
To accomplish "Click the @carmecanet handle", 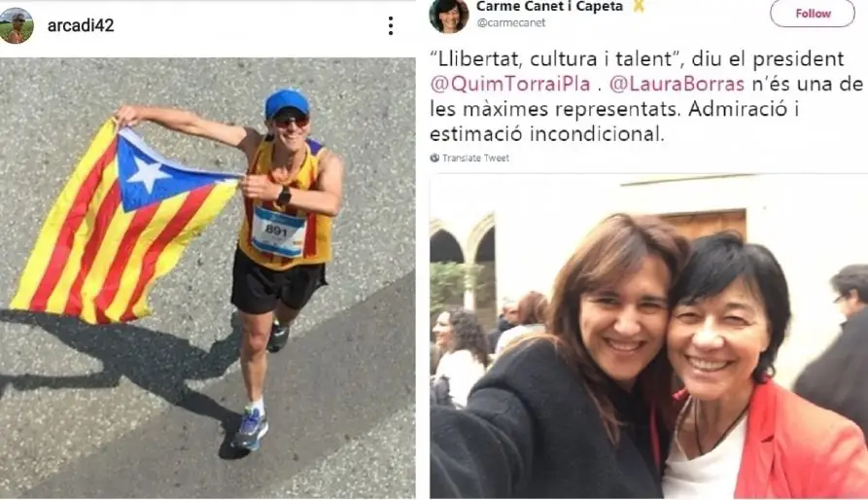I will pyautogui.click(x=511, y=22).
